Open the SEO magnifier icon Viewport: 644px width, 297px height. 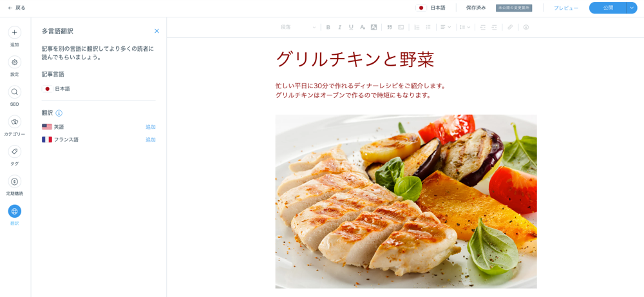[x=14, y=92]
